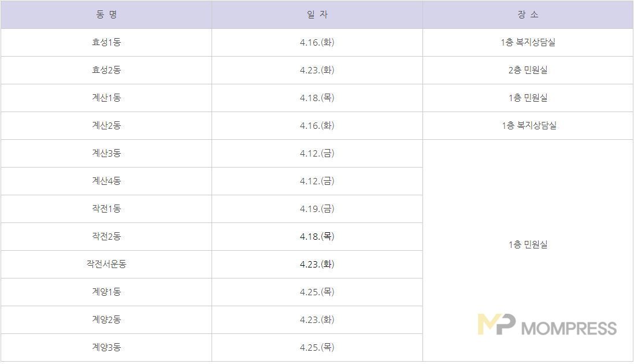Click the 작전2동 row name
This screenshot has height=364, width=634.
106,236
